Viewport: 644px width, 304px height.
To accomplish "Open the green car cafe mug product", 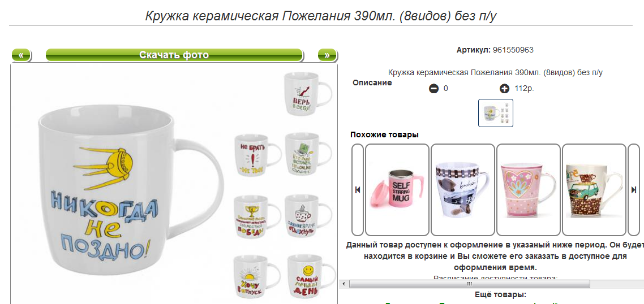I will [594, 189].
